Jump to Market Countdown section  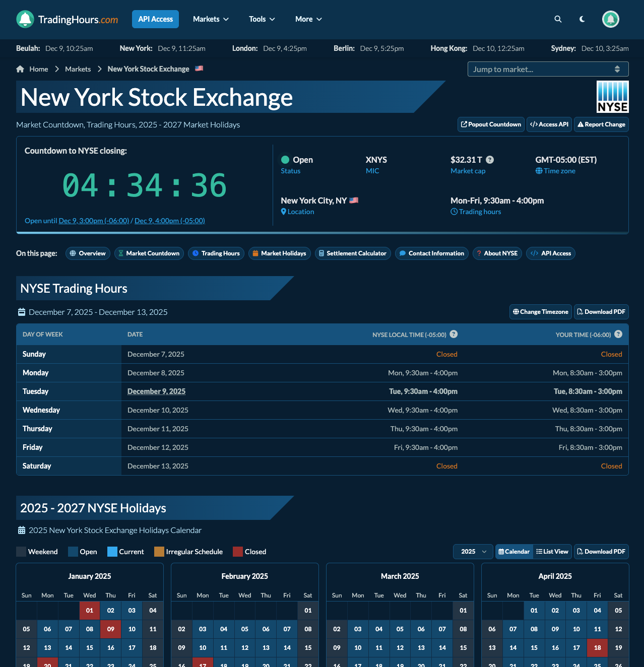point(149,253)
